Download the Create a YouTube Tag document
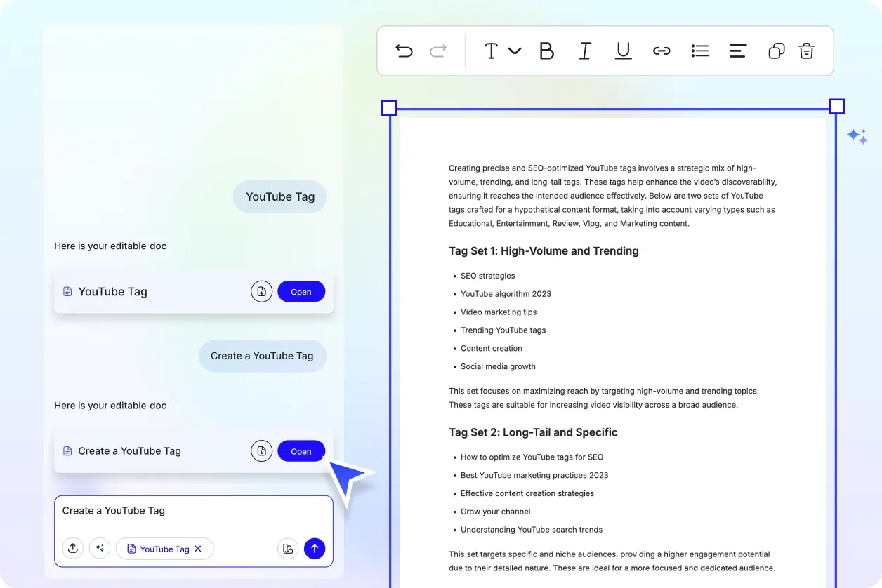The height and width of the screenshot is (588, 882). 261,451
